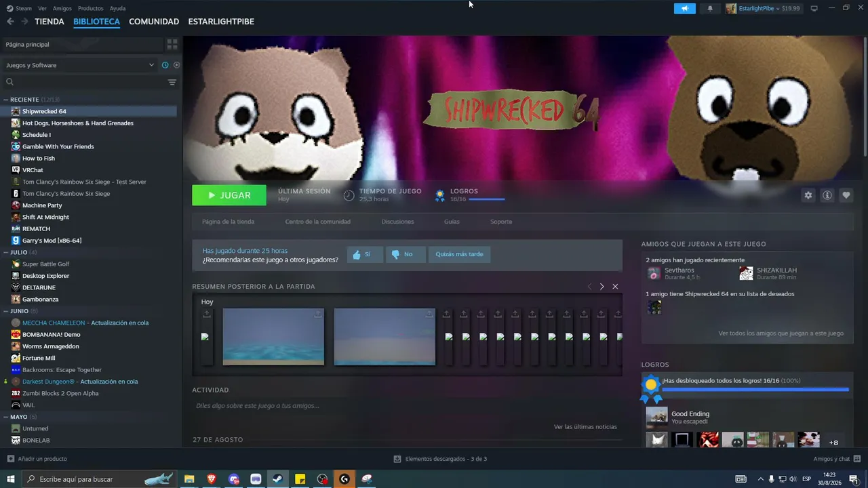Screen dimensions: 868x488
Task: Click the activity text input field
Action: [407, 406]
